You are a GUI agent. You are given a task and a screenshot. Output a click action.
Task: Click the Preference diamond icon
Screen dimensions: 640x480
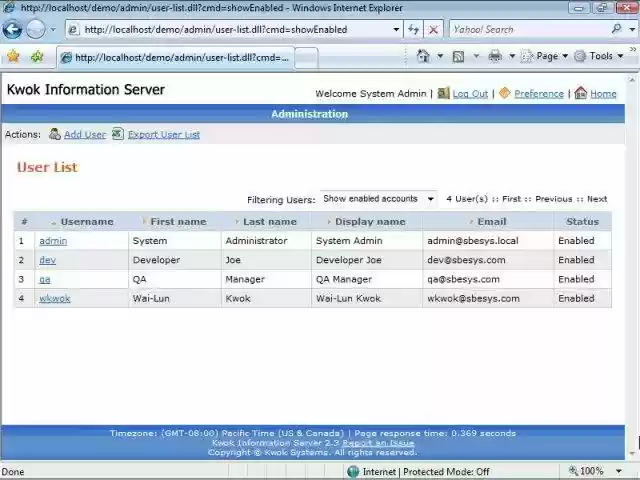[x=505, y=93]
